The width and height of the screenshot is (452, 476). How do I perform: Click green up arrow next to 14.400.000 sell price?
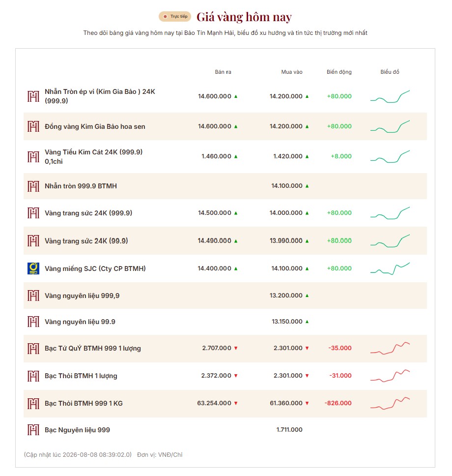pos(236,268)
